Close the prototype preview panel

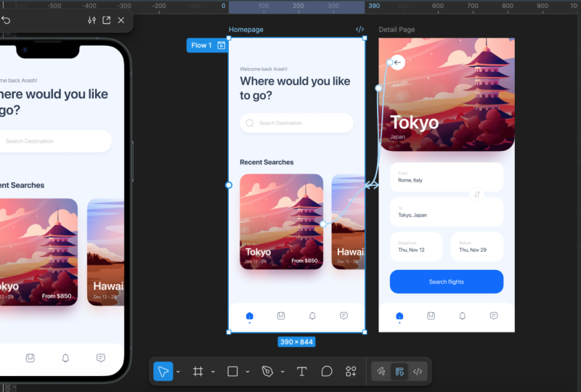coord(121,20)
